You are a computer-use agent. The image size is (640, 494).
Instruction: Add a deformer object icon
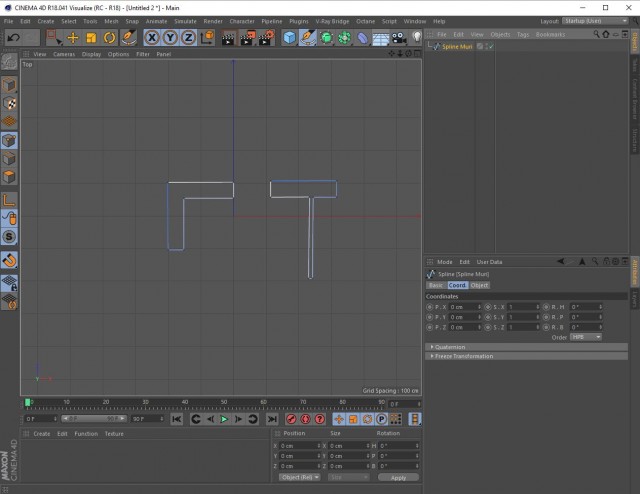pos(362,38)
